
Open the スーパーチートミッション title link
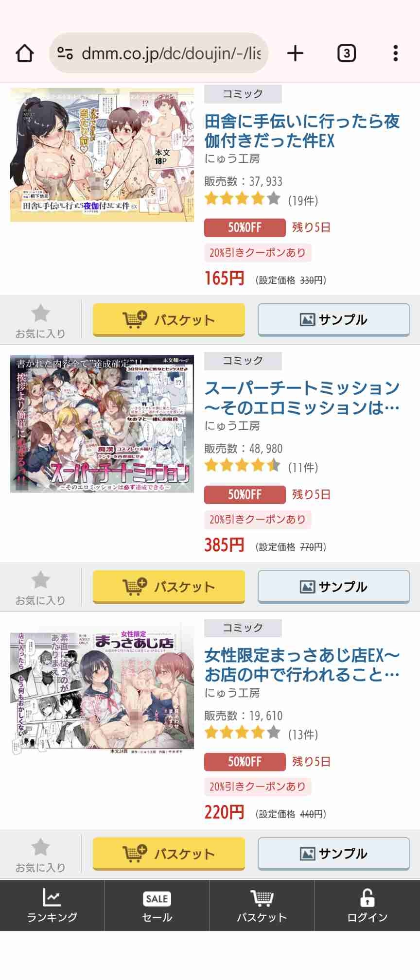(x=302, y=398)
